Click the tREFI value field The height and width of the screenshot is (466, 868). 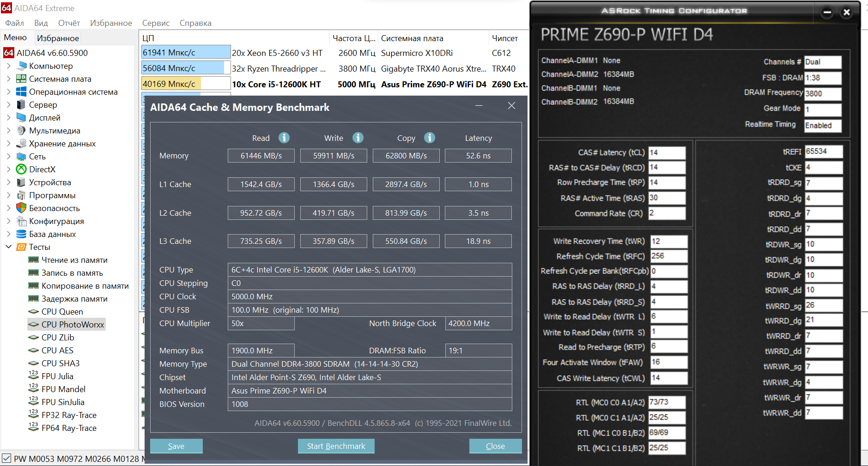[824, 151]
